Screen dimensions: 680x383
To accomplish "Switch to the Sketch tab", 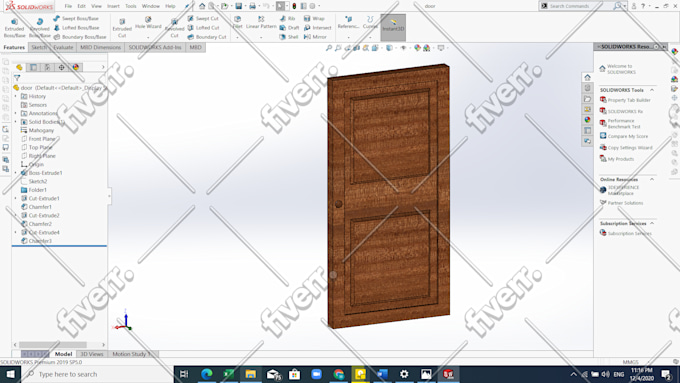I will [39, 47].
